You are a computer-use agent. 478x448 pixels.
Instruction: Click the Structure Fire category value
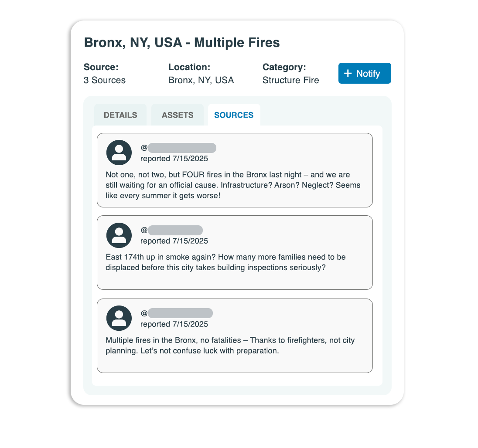click(x=291, y=80)
